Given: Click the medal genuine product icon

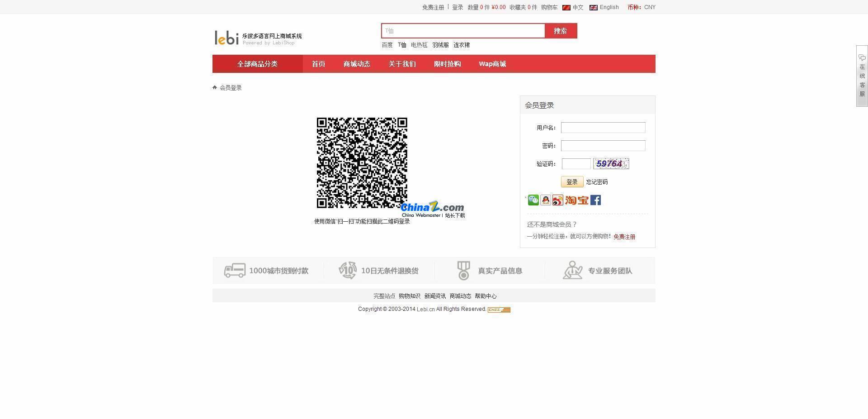Looking at the screenshot, I should pos(464,271).
